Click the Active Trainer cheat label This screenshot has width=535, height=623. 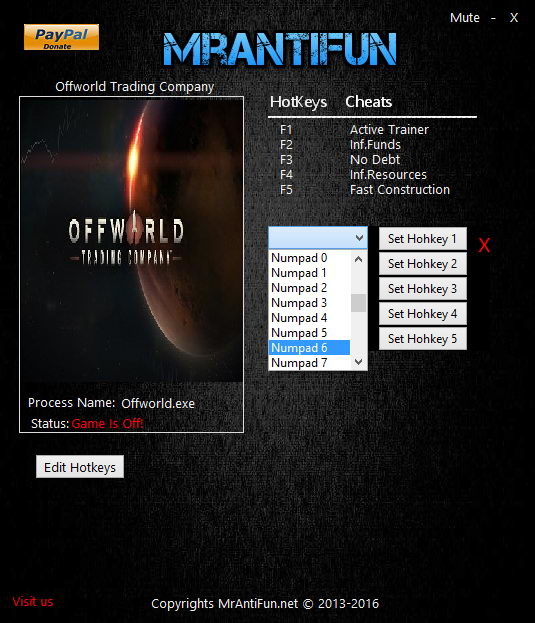tap(389, 130)
